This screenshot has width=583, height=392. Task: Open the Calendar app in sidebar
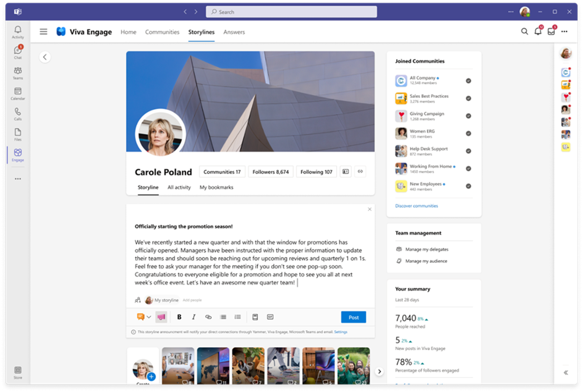point(18,93)
